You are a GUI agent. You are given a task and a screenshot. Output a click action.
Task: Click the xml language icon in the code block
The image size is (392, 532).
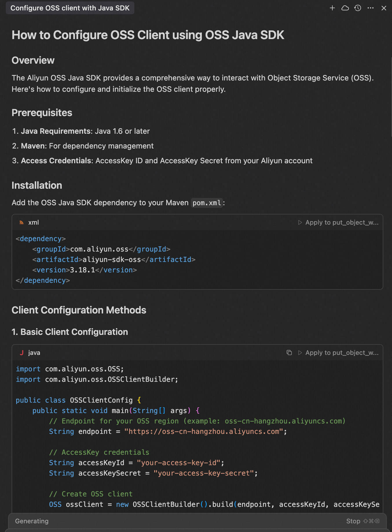[21, 223]
